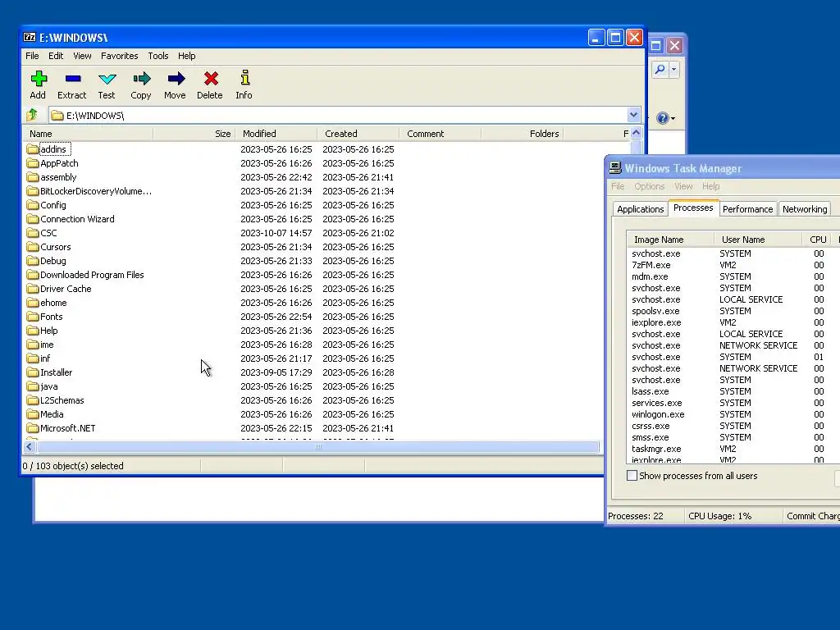Select Downloaded Program Files folder
840x630 pixels.
point(92,274)
